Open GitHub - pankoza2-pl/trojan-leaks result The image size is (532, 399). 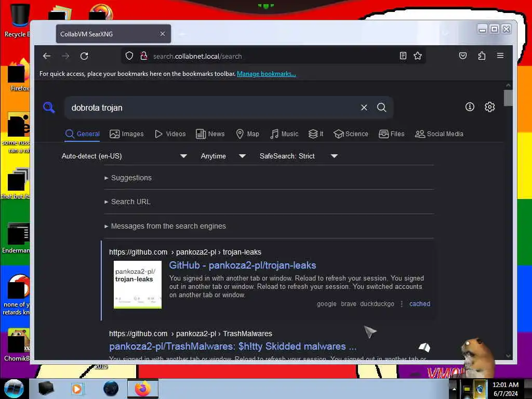tap(243, 265)
